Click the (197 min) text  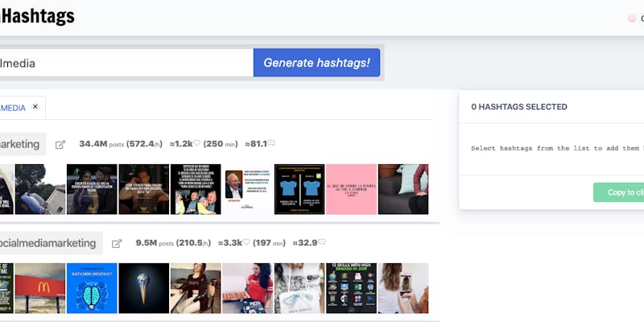[269, 243]
